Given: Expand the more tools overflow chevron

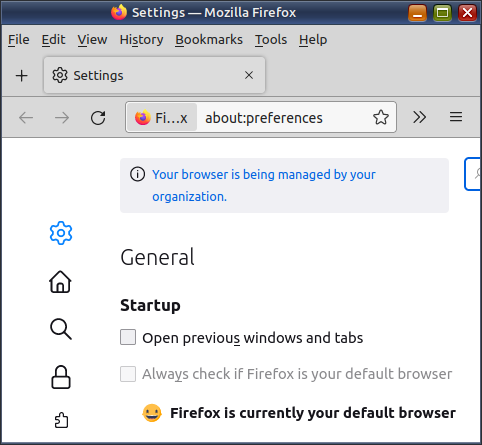Looking at the screenshot, I should pyautogui.click(x=419, y=117).
